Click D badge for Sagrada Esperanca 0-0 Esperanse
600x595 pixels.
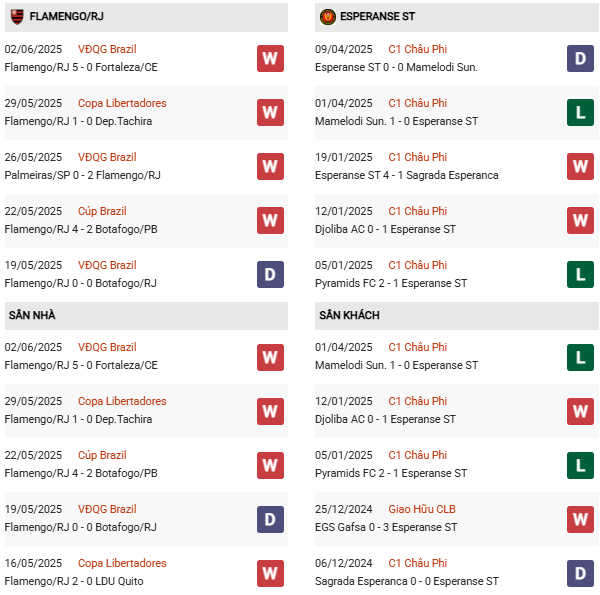tap(580, 572)
